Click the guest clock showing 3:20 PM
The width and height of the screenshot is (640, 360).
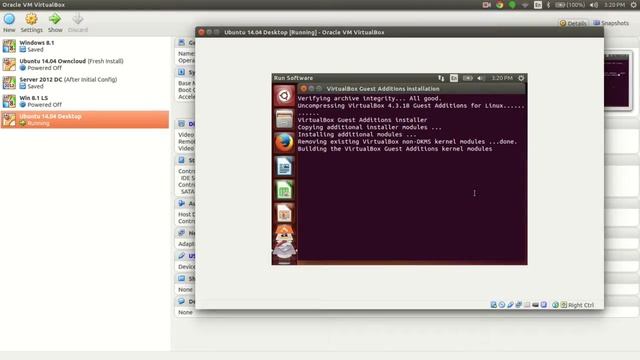click(x=502, y=78)
